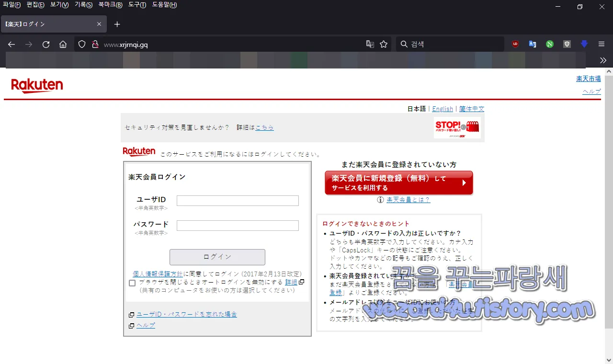Open the 個人情報保護方針 link

point(158,274)
